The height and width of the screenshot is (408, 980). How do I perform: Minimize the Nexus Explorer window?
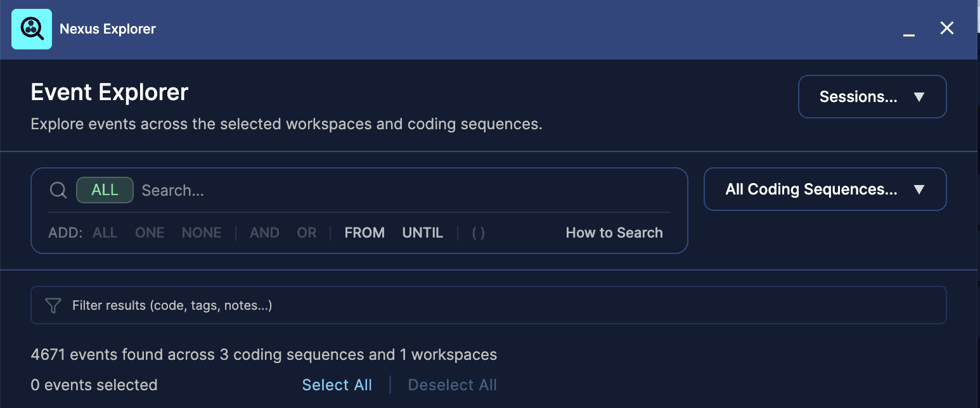point(909,30)
